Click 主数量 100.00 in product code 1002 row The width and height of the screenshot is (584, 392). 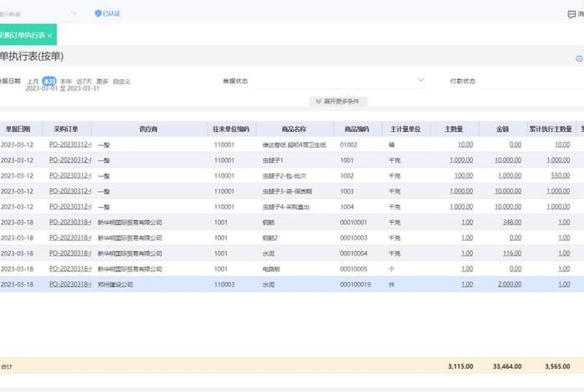(x=463, y=175)
